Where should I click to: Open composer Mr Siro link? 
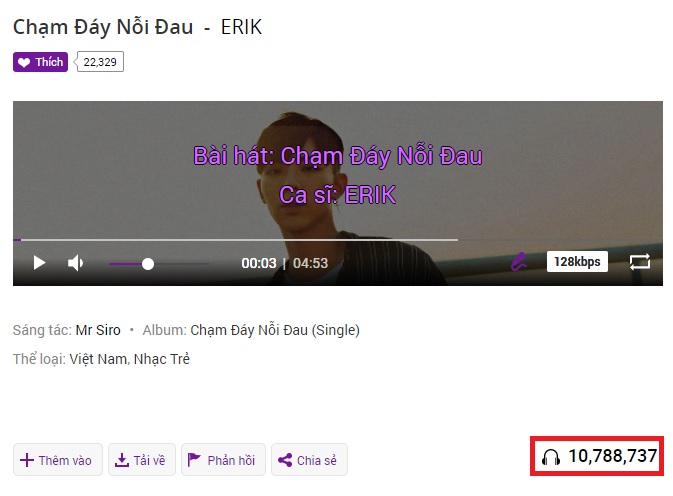pos(98,330)
